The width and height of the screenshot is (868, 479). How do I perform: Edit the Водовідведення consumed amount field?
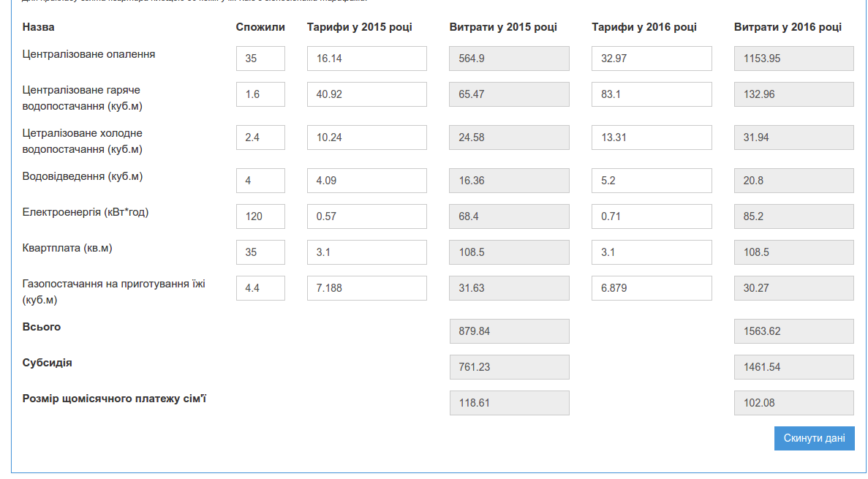[x=260, y=181]
